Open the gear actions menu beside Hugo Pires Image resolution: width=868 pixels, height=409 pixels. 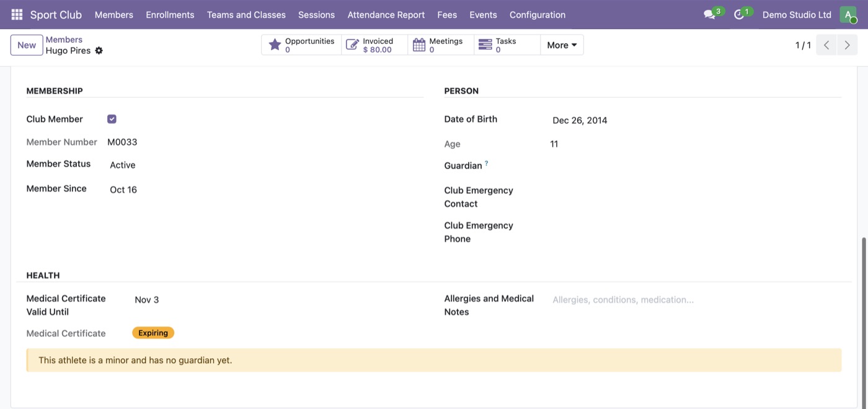(x=99, y=51)
